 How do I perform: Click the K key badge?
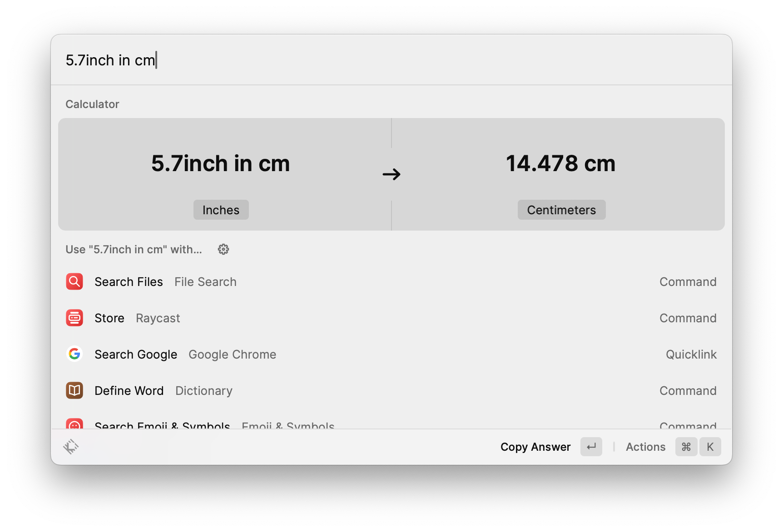pos(710,447)
